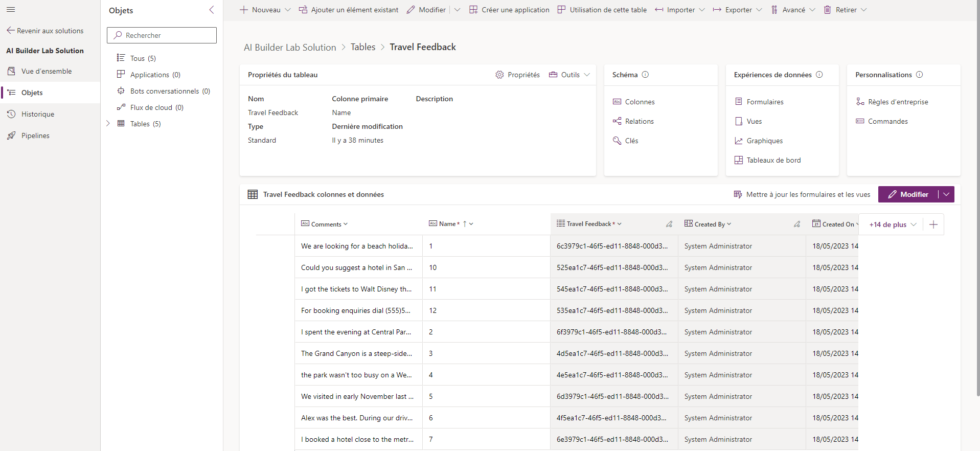
Task: Click the Historique clock icon
Action: pos(11,114)
